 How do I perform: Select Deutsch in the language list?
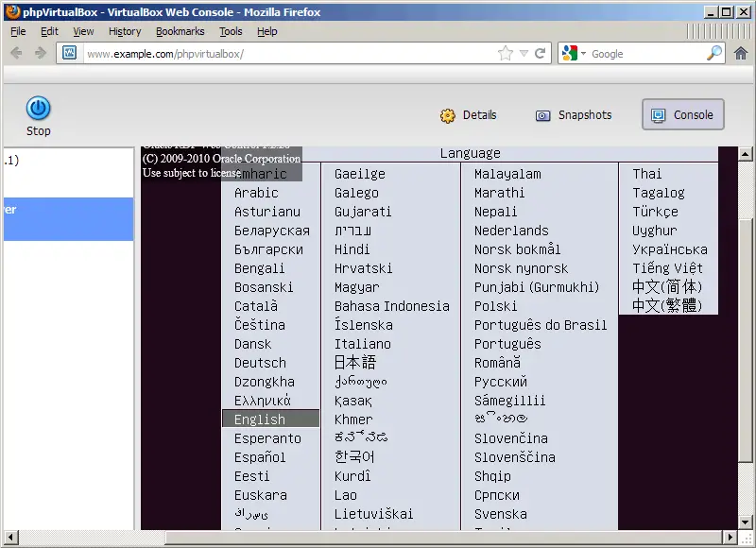(x=260, y=363)
